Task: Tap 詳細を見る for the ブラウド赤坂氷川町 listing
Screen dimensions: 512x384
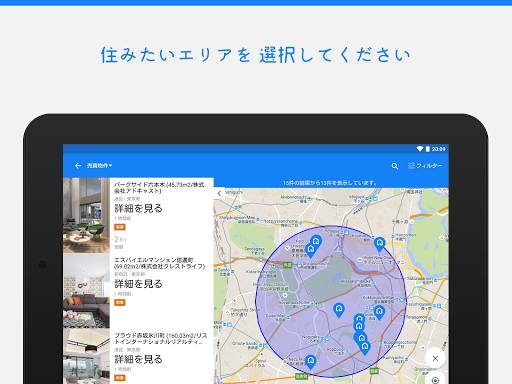Action: [x=138, y=359]
